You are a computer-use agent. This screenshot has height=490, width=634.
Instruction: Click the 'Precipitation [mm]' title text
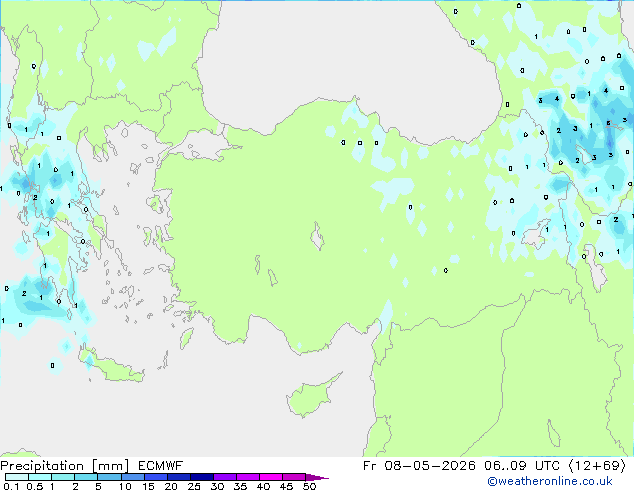click(x=65, y=466)
